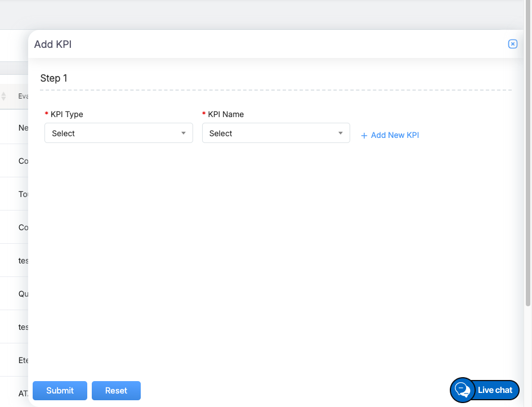Expand the KPI Type dropdown arrow
Viewport: 532px width, 407px height.
(x=183, y=133)
